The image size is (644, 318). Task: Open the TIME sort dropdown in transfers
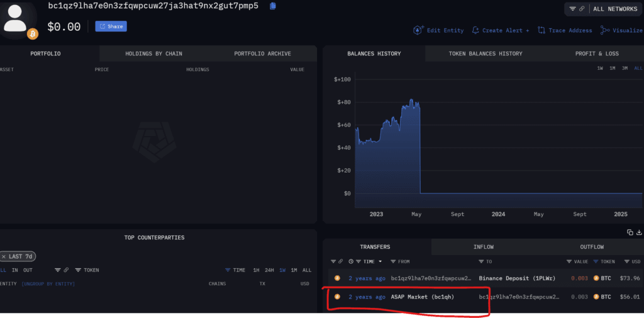click(x=370, y=261)
